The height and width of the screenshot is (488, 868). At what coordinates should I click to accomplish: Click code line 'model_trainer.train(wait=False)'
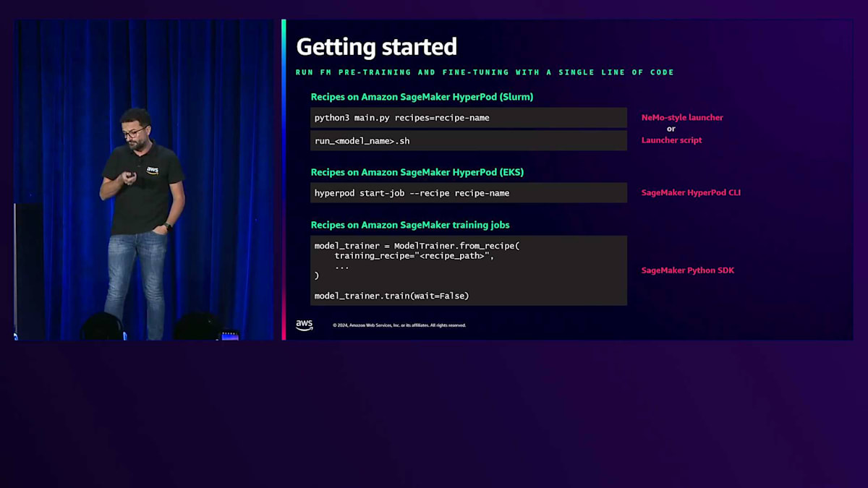391,296
